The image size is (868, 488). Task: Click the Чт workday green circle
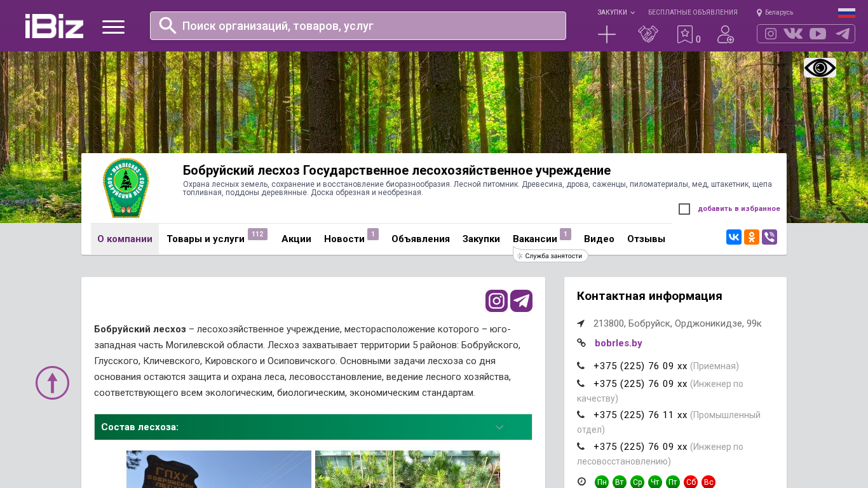click(655, 482)
